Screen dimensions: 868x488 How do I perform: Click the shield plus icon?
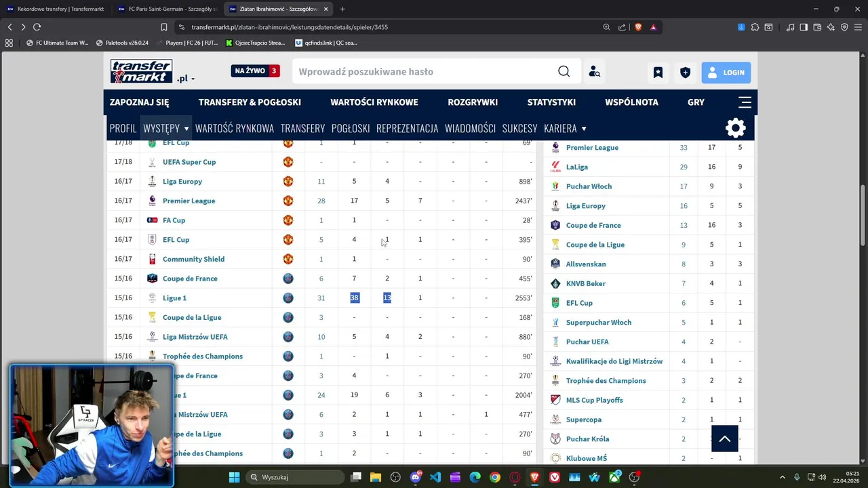coord(686,73)
